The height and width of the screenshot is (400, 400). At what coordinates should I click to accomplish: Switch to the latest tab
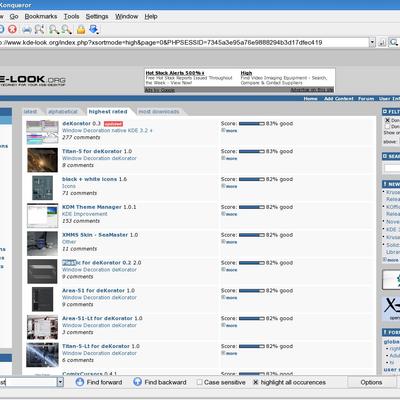[30, 111]
